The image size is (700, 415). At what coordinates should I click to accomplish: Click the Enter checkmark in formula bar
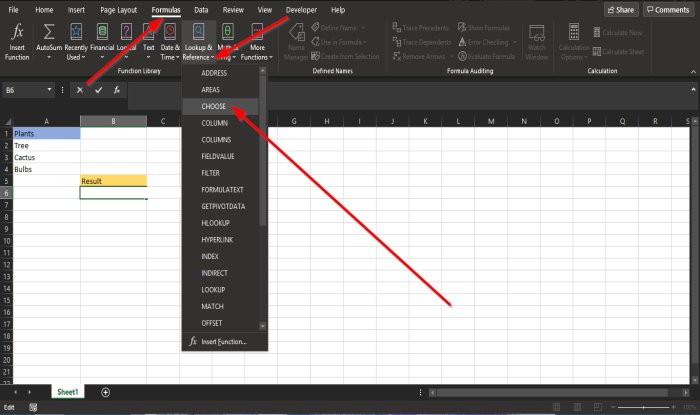[98, 90]
